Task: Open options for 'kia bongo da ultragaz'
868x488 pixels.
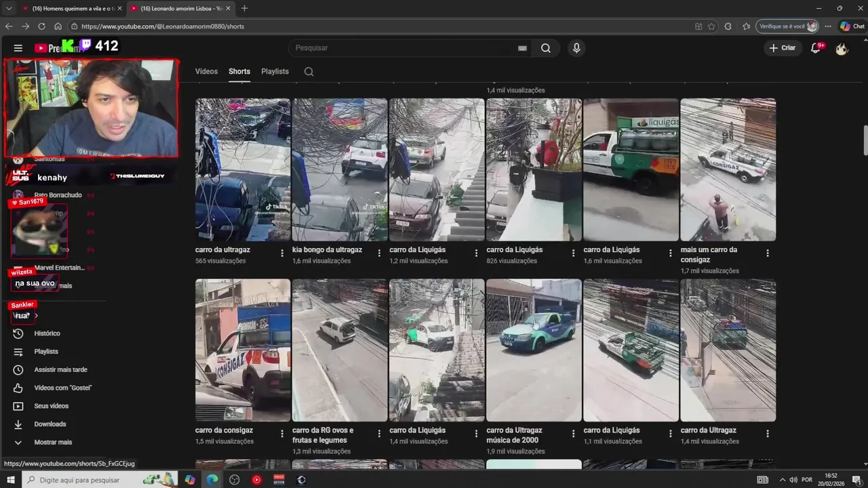Action: [x=379, y=253]
